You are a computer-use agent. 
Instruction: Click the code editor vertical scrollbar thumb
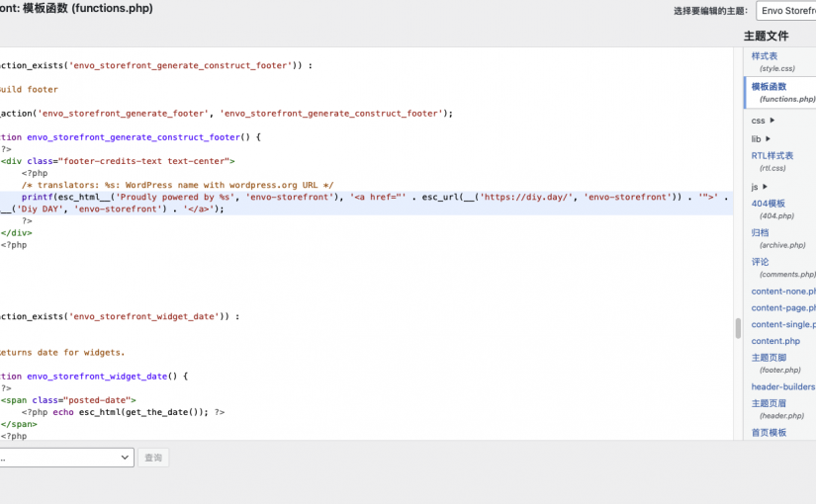coord(737,328)
